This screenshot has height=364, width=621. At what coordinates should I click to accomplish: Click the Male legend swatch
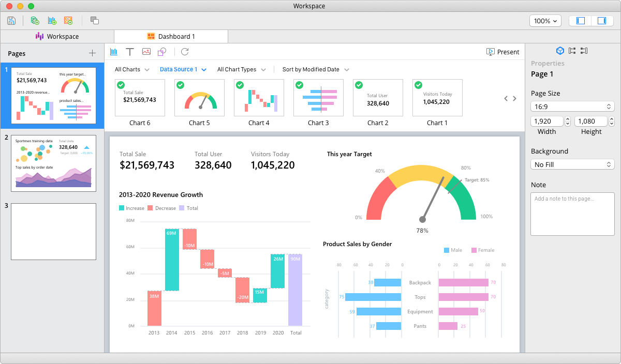coord(447,250)
